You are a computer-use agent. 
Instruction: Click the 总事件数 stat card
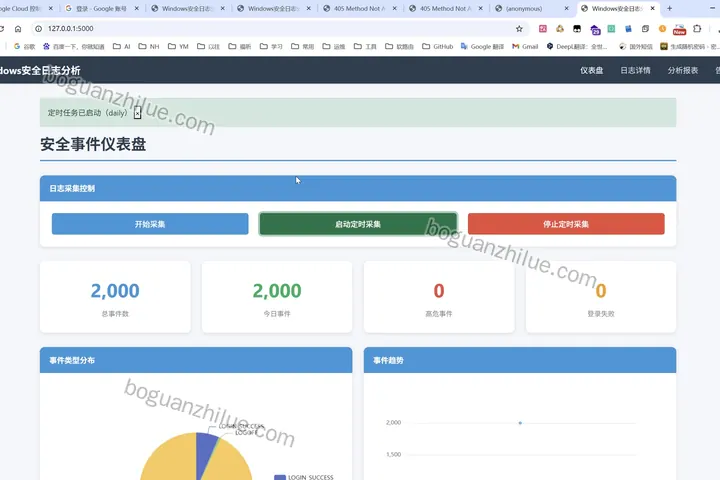(115, 297)
